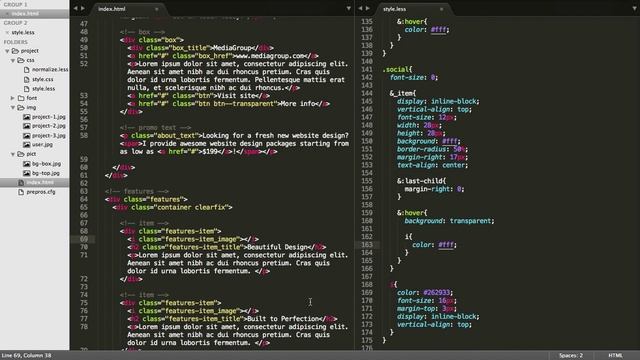Click 'container clearfix' class on line 65
Screen dimensions: 640x360
191,207
